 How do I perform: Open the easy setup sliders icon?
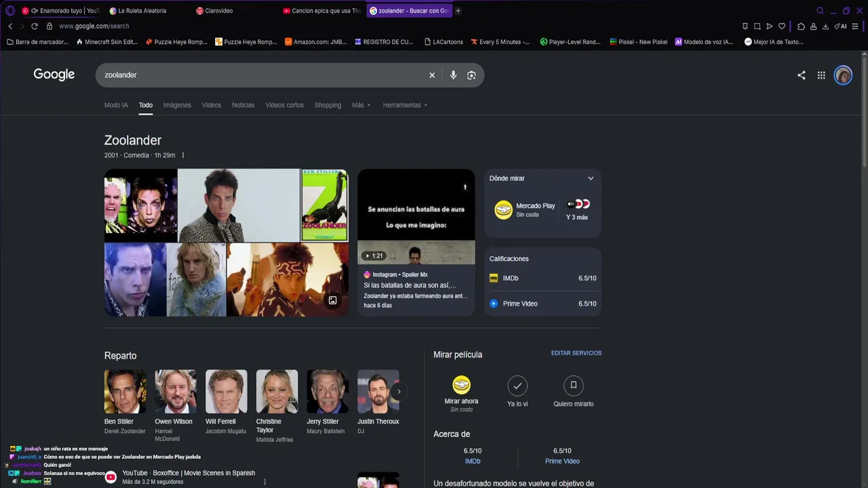pyautogui.click(x=855, y=26)
